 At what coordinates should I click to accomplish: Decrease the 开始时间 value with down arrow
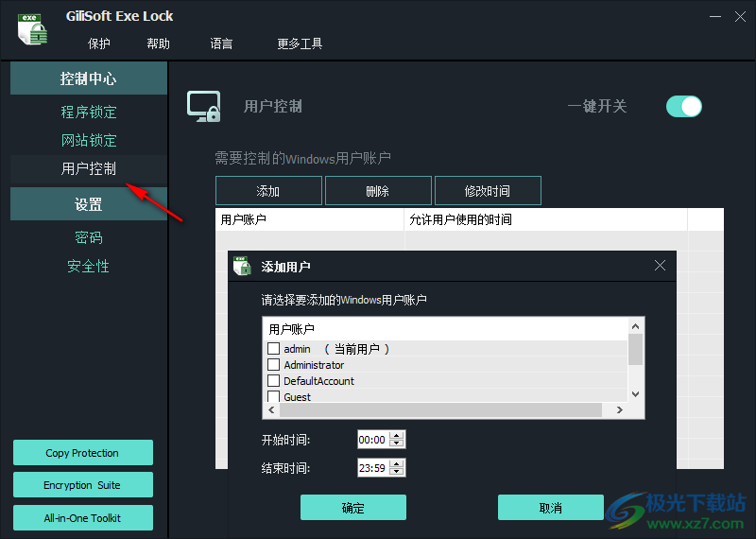(x=397, y=443)
